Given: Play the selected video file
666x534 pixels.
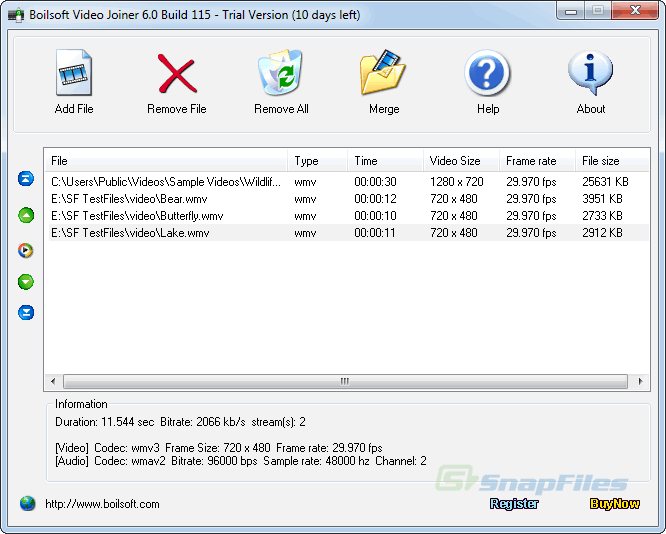Looking at the screenshot, I should [25, 250].
